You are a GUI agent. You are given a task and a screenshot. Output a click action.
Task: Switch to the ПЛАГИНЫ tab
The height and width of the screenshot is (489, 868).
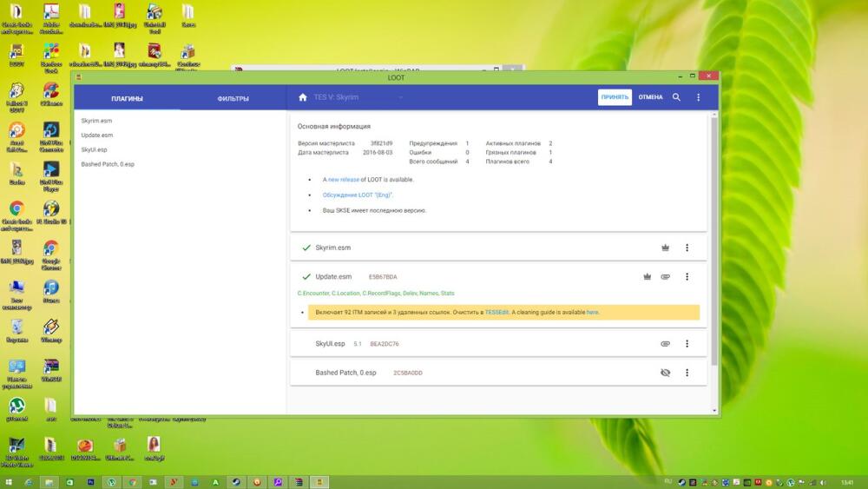[127, 98]
